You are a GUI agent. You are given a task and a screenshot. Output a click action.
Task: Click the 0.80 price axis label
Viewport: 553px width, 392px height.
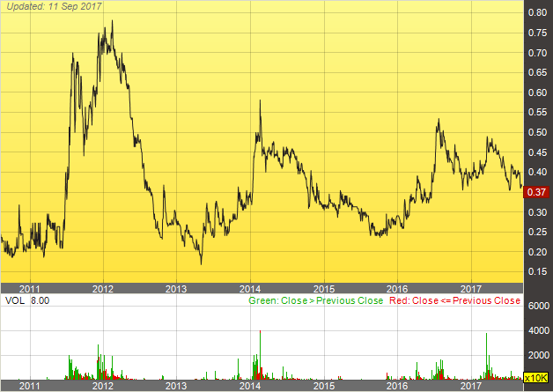pyautogui.click(x=536, y=13)
